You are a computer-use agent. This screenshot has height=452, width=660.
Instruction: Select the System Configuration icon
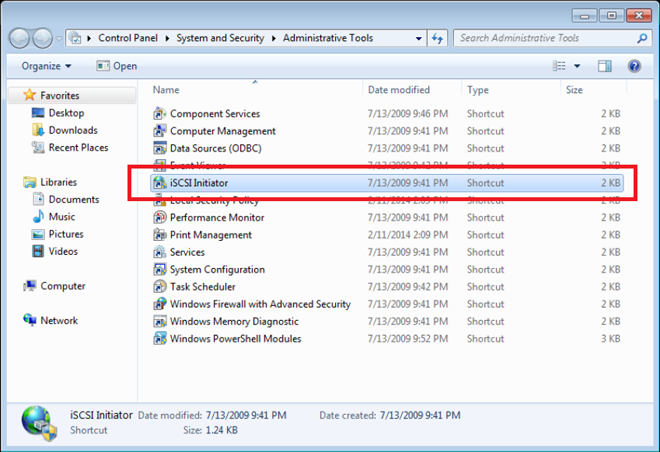[x=160, y=269]
